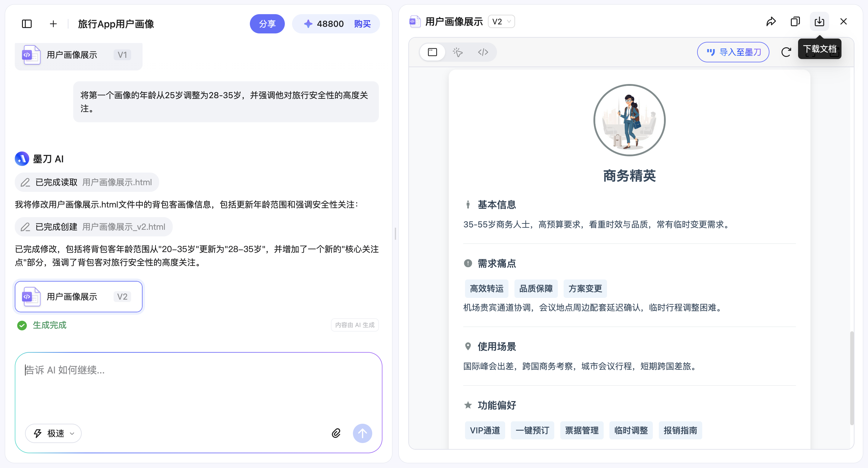Click the share arrow icon in preview header

pyautogui.click(x=771, y=22)
